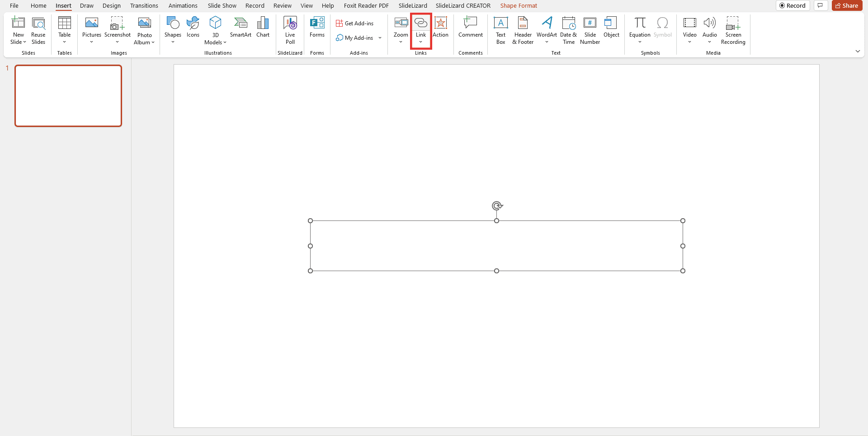Click the Share button
This screenshot has width=868, height=436.
point(847,5)
